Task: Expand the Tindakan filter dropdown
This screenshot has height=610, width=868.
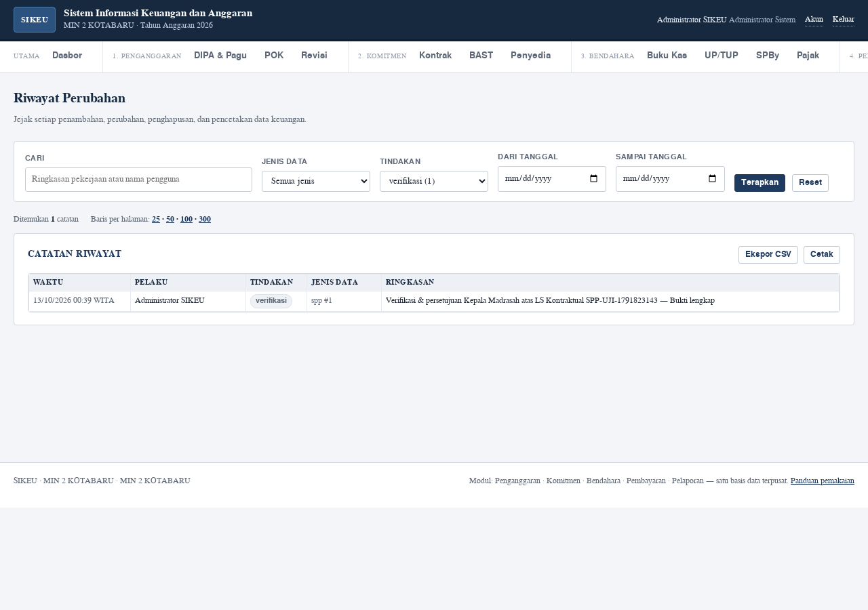Action: (434, 181)
